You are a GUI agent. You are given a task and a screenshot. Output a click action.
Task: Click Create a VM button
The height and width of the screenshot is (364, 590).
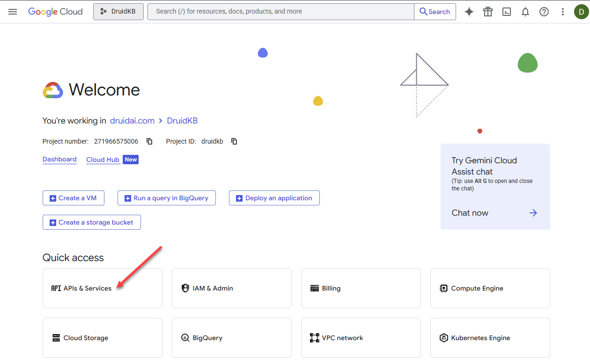click(74, 198)
